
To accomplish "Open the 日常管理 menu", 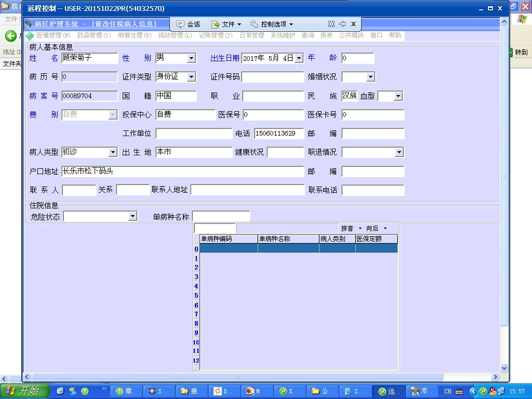I will (252, 35).
